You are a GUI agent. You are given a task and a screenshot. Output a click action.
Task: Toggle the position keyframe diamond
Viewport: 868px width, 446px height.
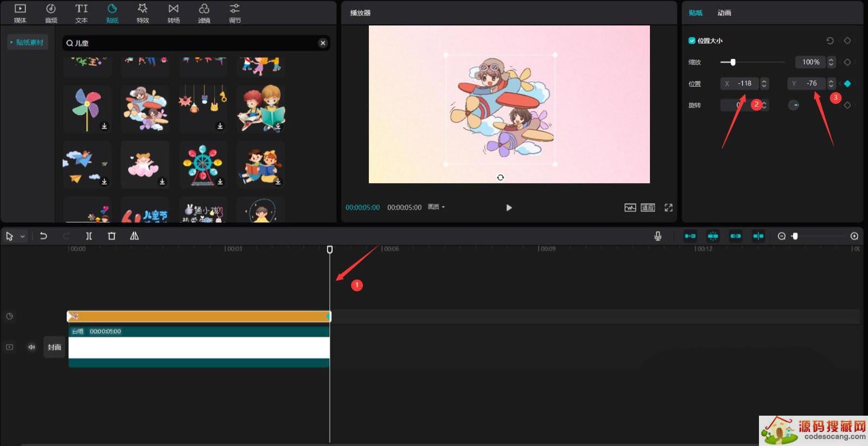(847, 83)
